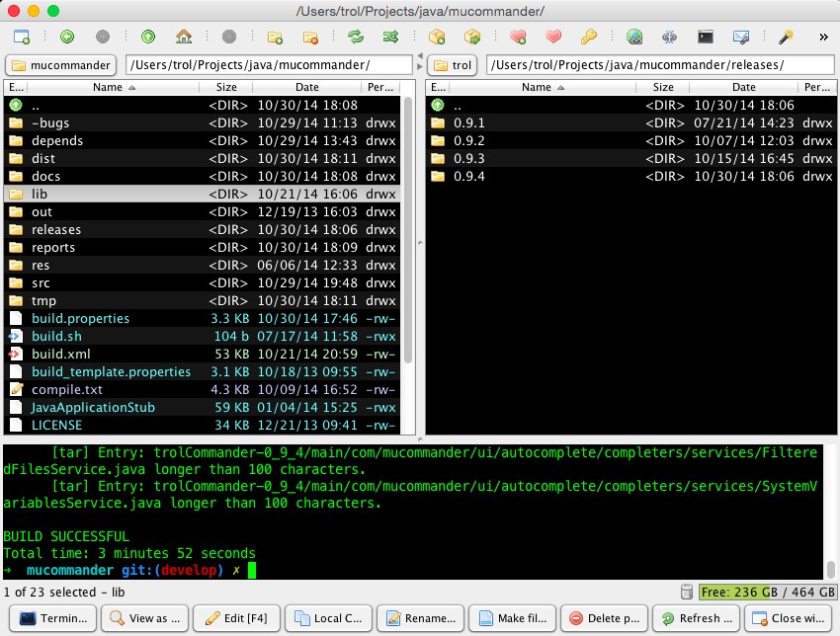Go back with the green left arrow
The height and width of the screenshot is (636, 840).
pyautogui.click(x=67, y=38)
